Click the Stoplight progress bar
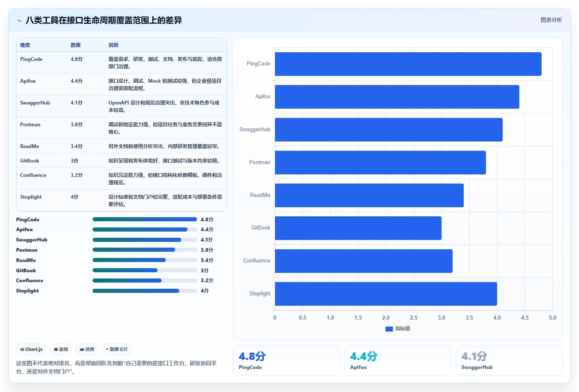579x392 pixels. click(x=145, y=291)
